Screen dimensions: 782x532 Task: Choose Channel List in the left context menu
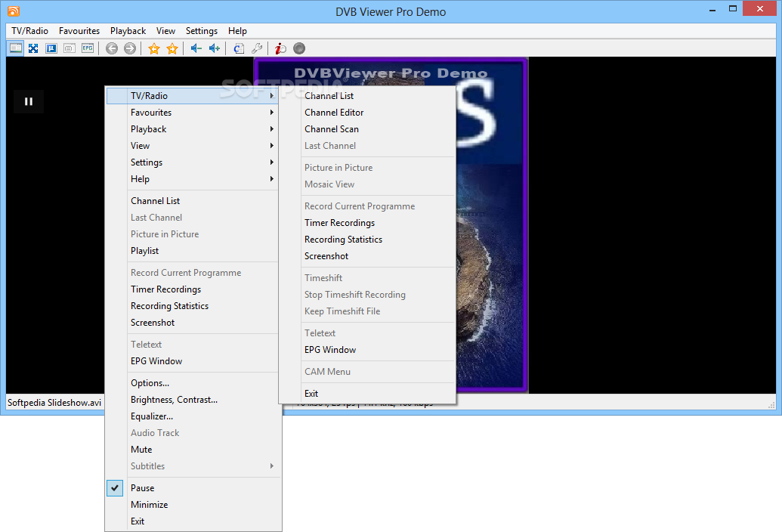(x=193, y=201)
